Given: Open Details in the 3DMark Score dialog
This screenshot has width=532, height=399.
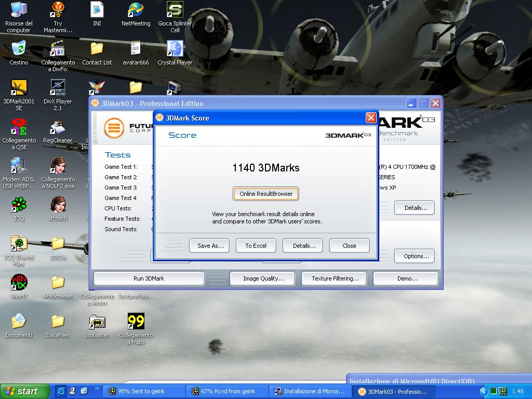Looking at the screenshot, I should (x=303, y=246).
